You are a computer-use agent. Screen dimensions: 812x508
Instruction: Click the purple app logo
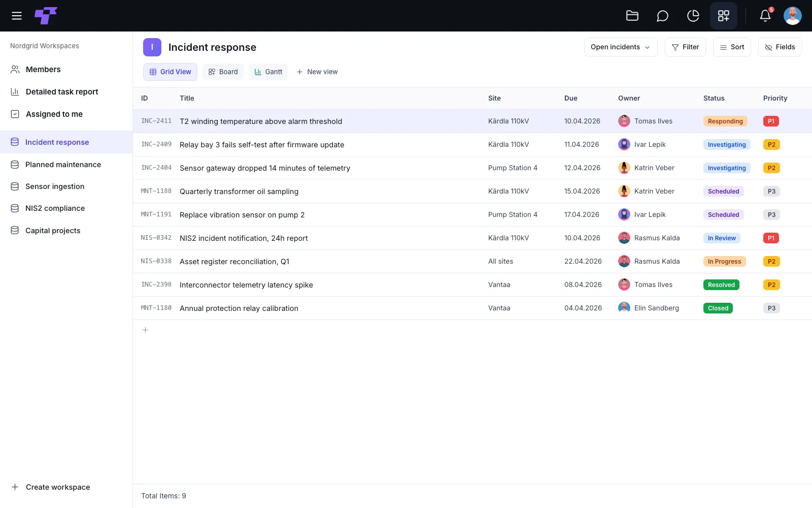pos(46,16)
